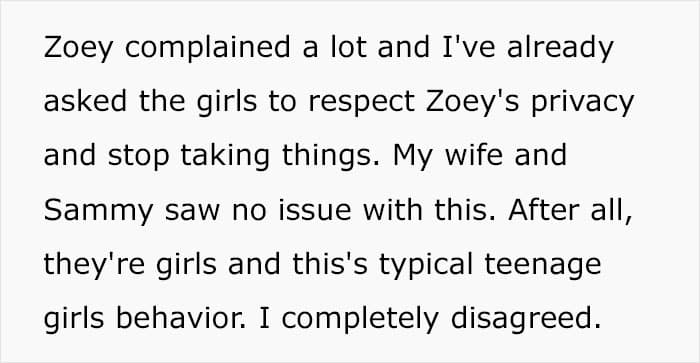The image size is (700, 363).
Task: Click the word "disagreed." at the end
Action: [x=526, y=319]
